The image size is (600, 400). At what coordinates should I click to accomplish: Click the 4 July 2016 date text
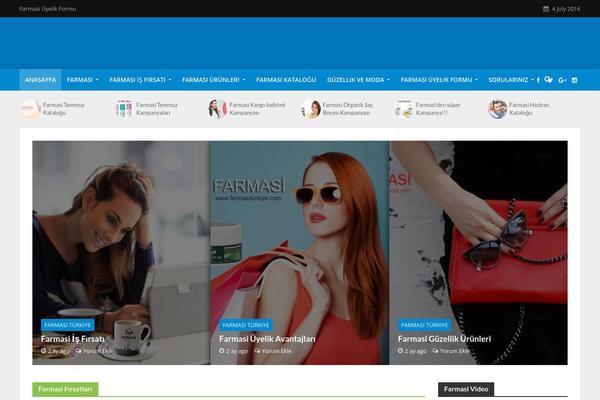tap(566, 9)
